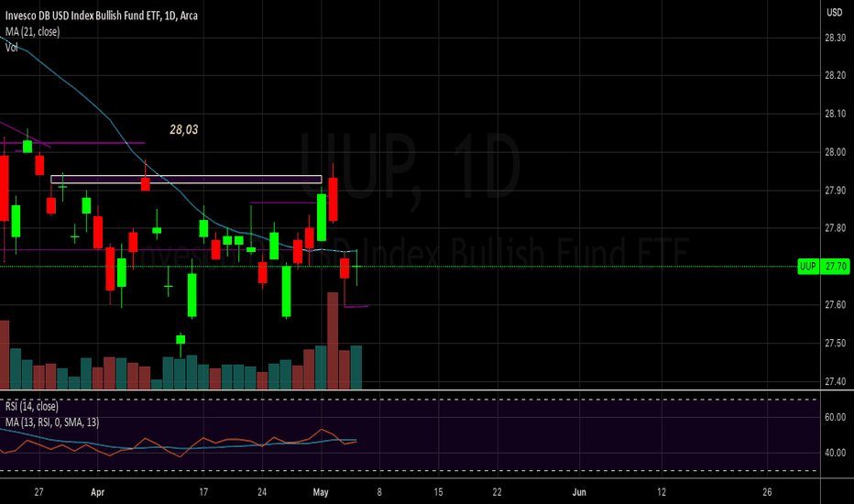Image resolution: width=854 pixels, height=504 pixels.
Task: Click the 28.00 price axis label
Action: tap(835, 152)
